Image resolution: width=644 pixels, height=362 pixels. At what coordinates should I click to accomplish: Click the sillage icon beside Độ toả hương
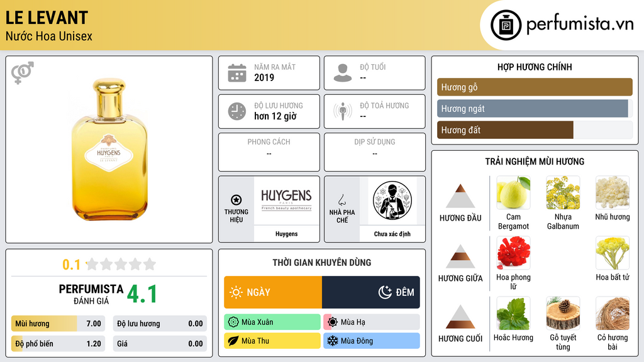pos(343,111)
